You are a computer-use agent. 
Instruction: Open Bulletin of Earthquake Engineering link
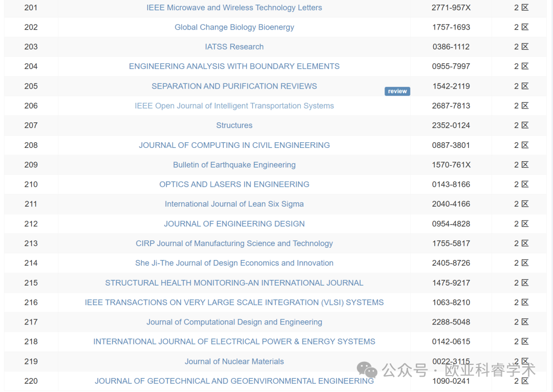(x=234, y=165)
